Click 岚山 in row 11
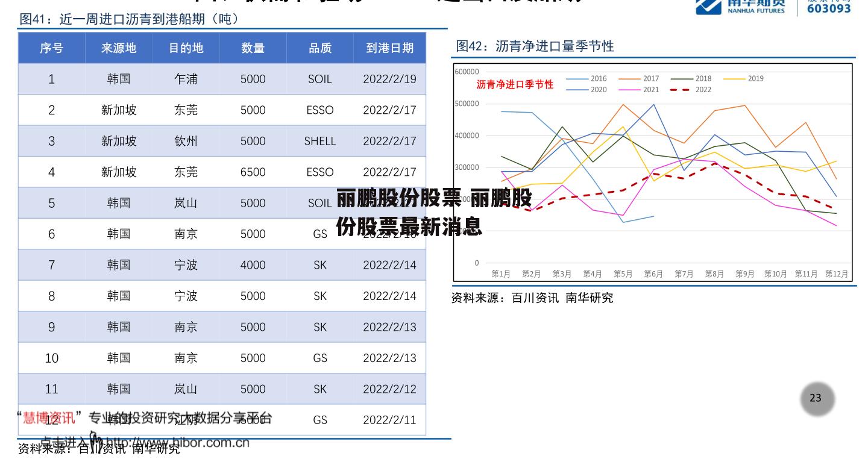The height and width of the screenshot is (459, 868). tap(186, 389)
